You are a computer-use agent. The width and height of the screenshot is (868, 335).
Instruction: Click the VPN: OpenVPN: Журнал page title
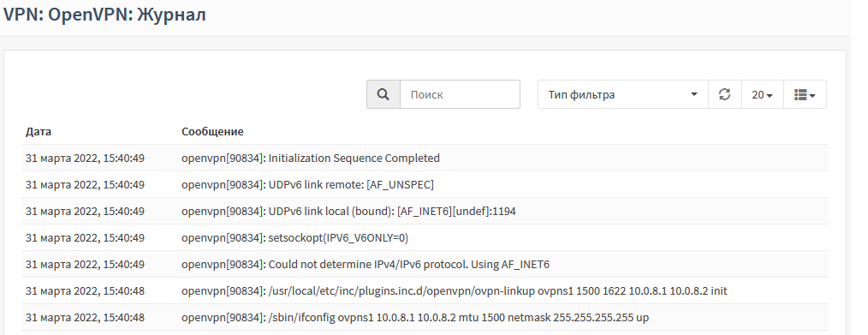(104, 15)
